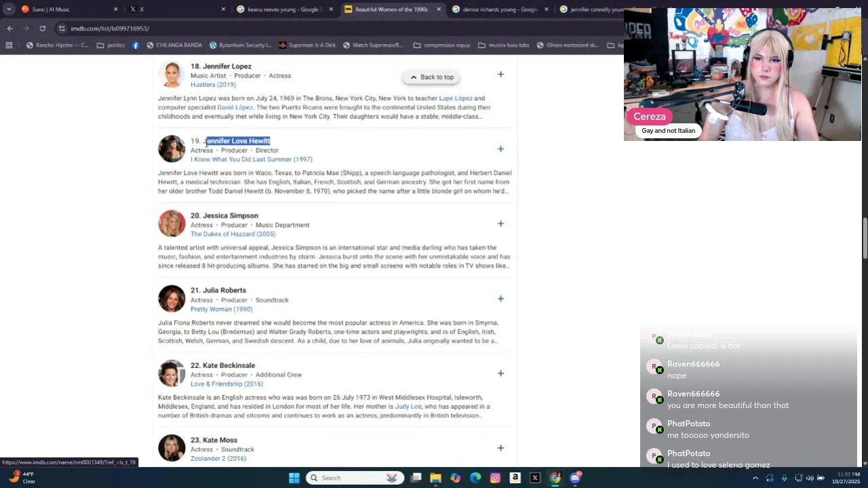The width and height of the screenshot is (868, 488).
Task: Open Lupe López link
Action: click(456, 98)
